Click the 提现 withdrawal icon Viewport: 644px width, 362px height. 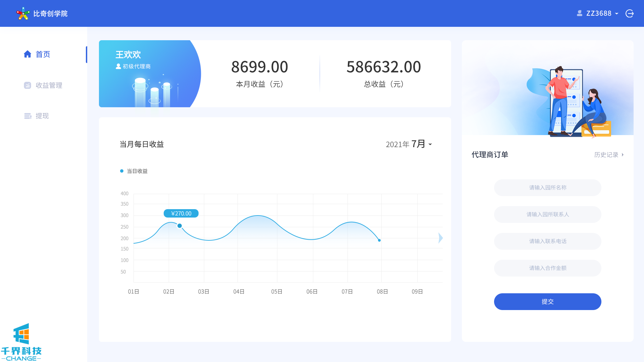pyautogui.click(x=28, y=116)
